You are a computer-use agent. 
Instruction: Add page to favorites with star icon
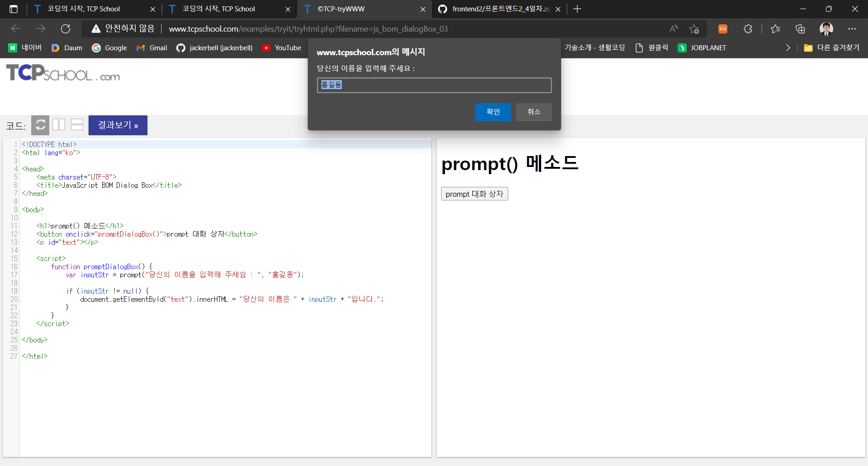(x=694, y=29)
